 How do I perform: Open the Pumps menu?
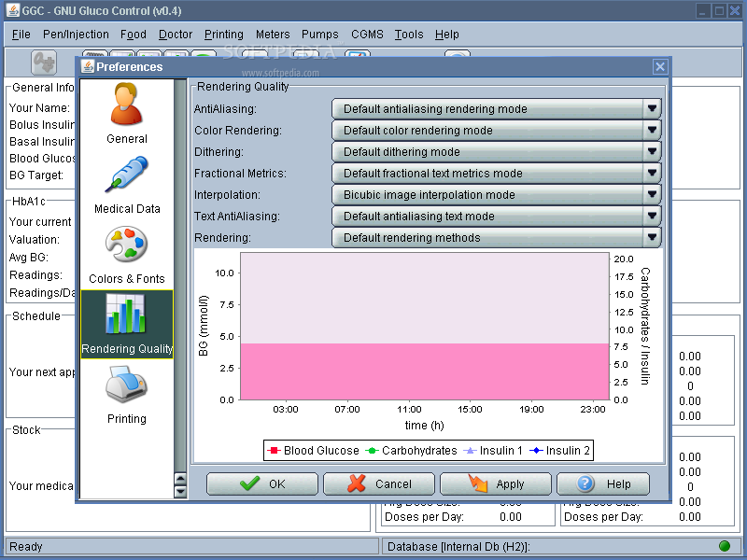[319, 35]
